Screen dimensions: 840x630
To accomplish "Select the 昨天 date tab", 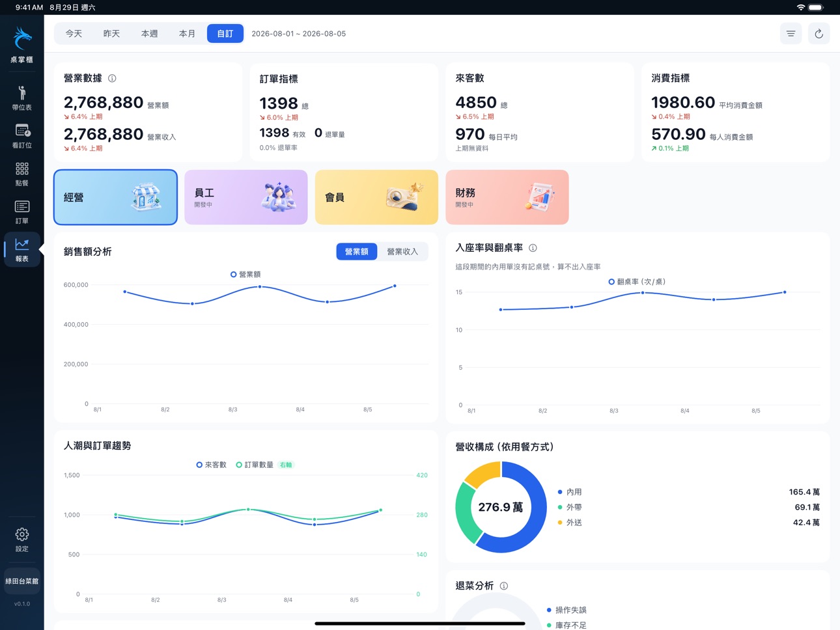I will pyautogui.click(x=111, y=34).
